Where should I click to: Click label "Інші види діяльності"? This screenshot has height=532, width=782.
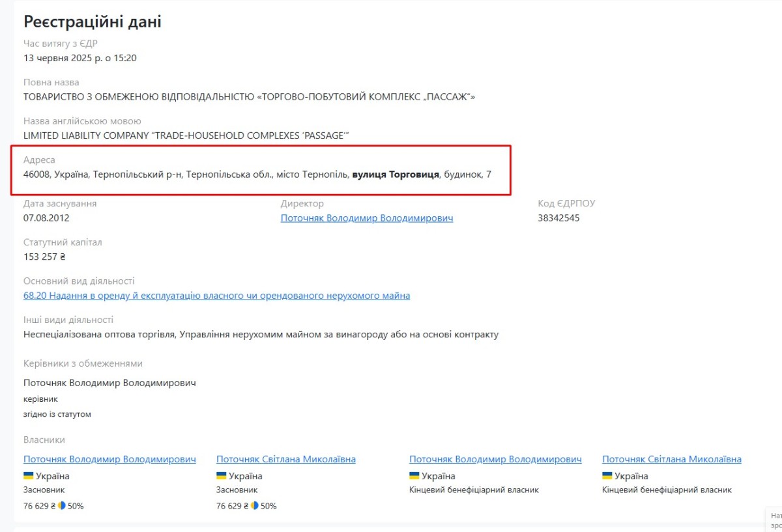[x=68, y=320]
